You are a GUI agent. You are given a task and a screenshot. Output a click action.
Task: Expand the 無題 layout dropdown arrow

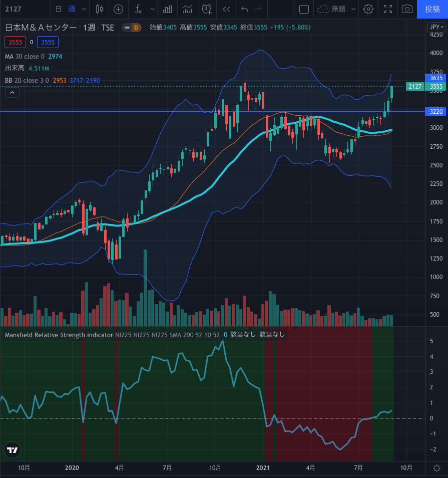point(353,9)
